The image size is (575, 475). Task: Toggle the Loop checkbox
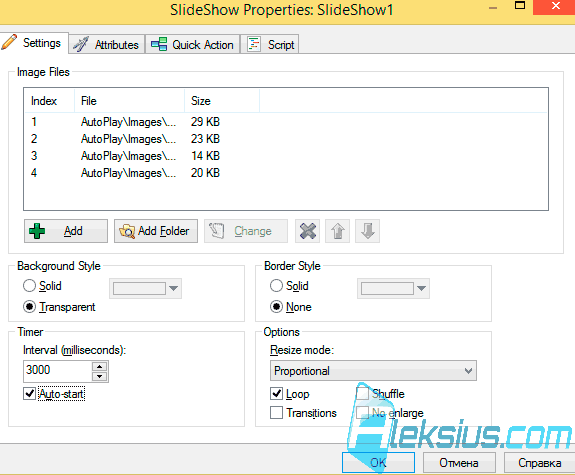[276, 394]
